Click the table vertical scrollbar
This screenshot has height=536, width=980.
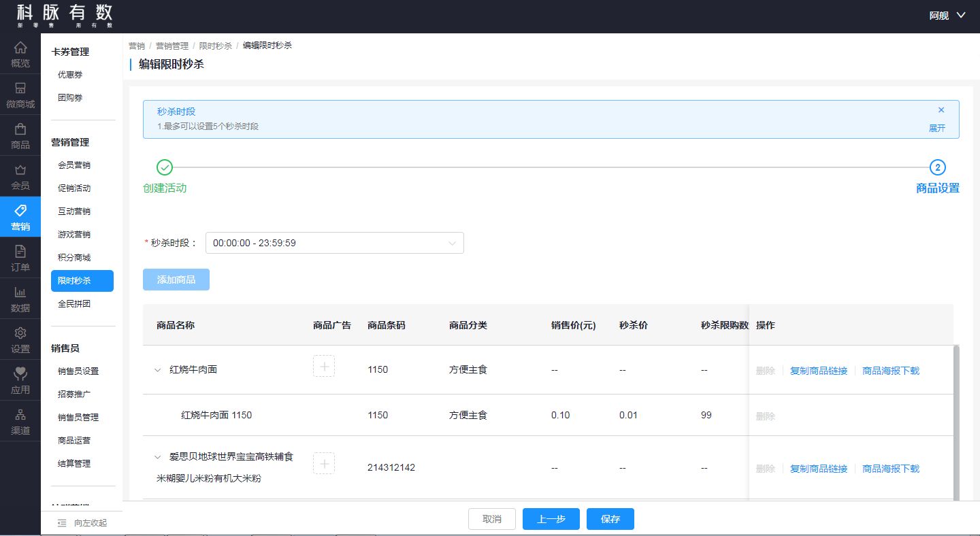(x=956, y=422)
